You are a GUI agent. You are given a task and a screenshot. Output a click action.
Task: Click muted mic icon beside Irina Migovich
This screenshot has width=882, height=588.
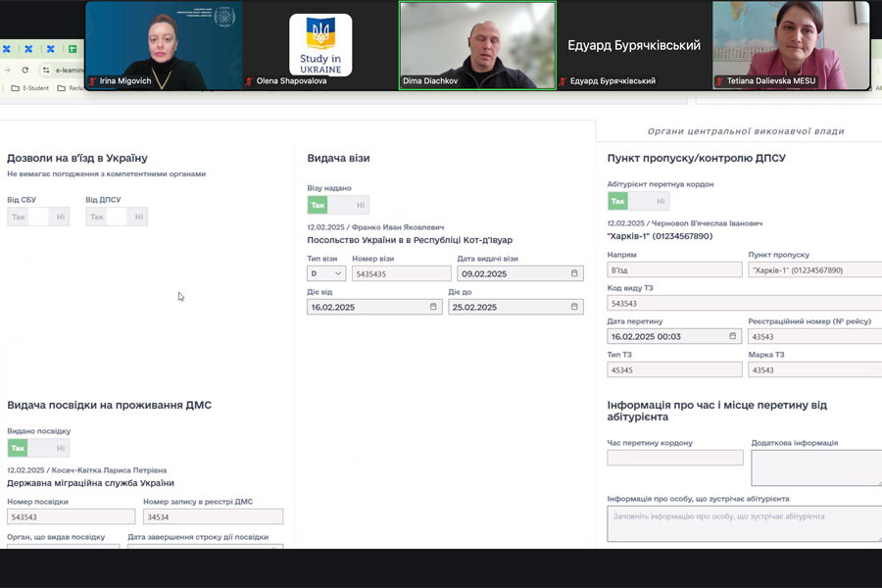[93, 81]
